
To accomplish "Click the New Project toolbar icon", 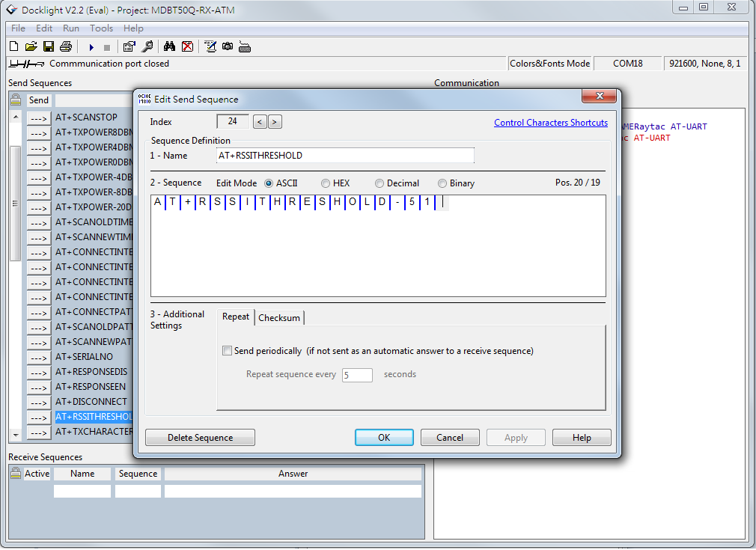I will click(15, 46).
